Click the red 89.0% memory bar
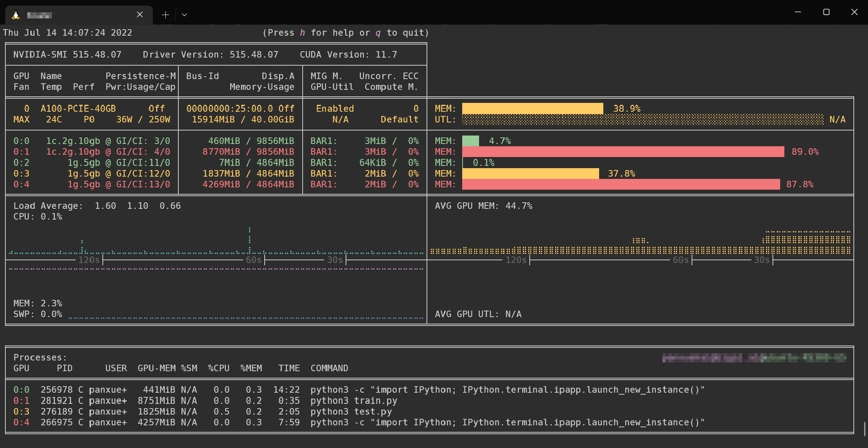Screen dimensions: 868x448 click(623, 152)
